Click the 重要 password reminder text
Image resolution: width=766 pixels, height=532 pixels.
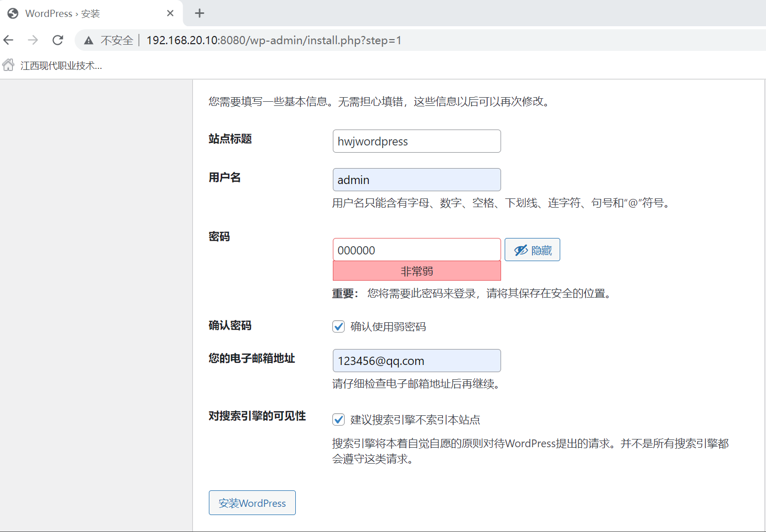point(472,293)
